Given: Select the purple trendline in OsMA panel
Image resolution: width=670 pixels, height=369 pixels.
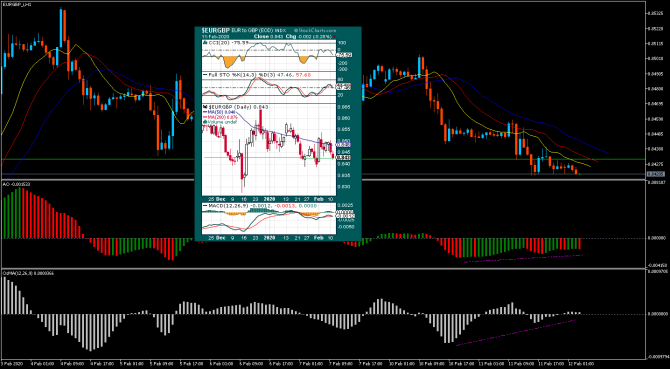Looking at the screenshot, I should (515, 332).
